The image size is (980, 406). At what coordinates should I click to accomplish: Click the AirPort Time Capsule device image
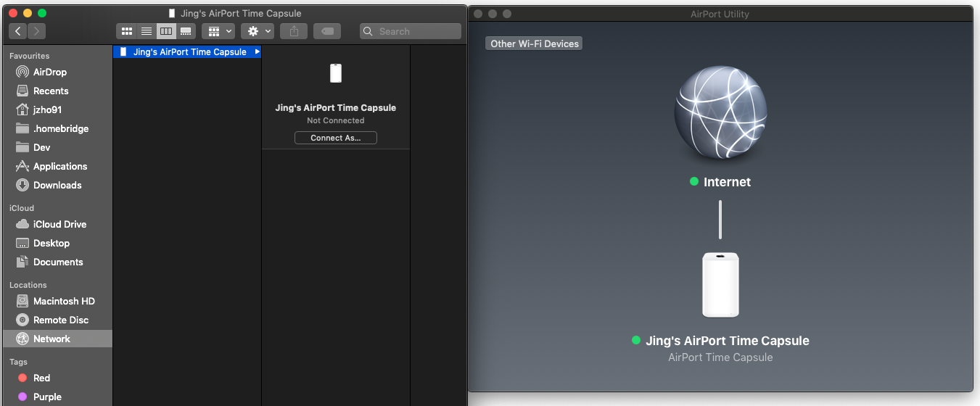pos(720,285)
